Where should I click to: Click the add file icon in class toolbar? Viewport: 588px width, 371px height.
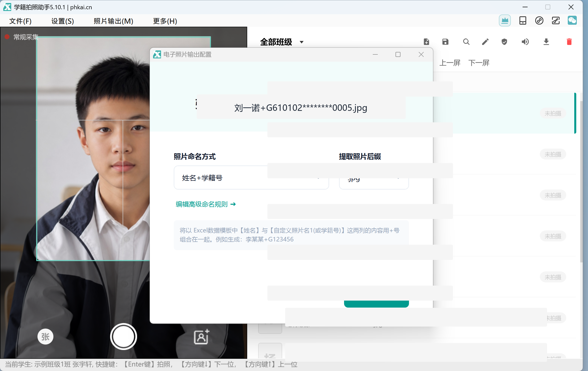426,42
